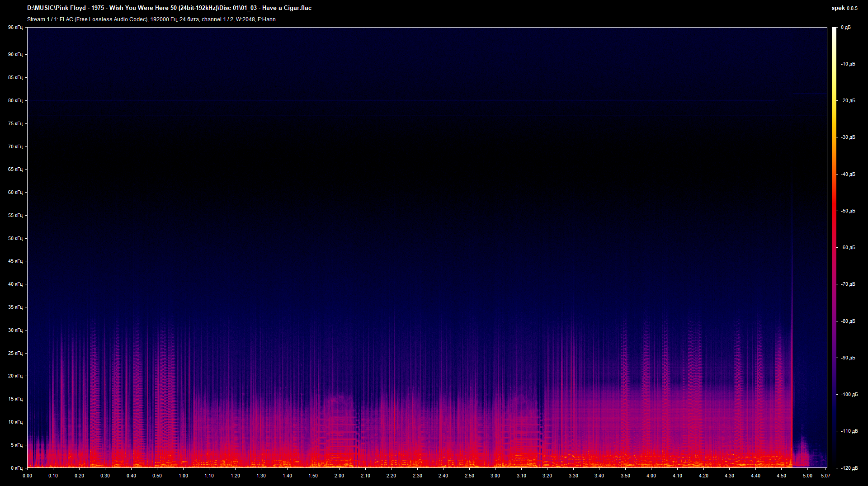Image resolution: width=868 pixels, height=486 pixels.
Task: Select the 1:00 time tick label
Action: coord(183,476)
